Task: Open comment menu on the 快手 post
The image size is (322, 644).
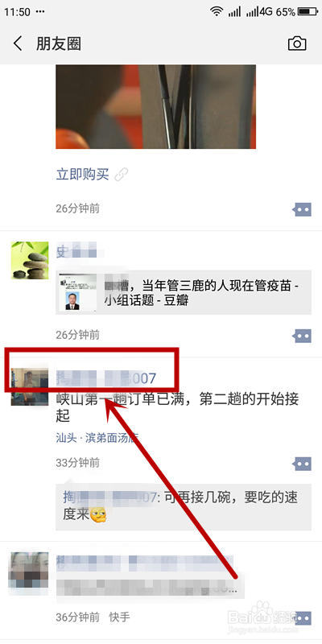Action: coord(302,617)
